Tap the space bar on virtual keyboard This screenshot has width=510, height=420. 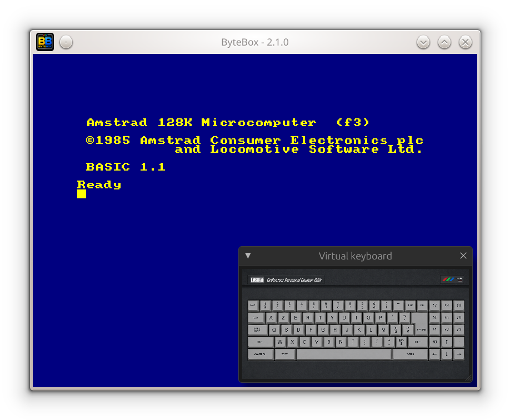pos(344,354)
